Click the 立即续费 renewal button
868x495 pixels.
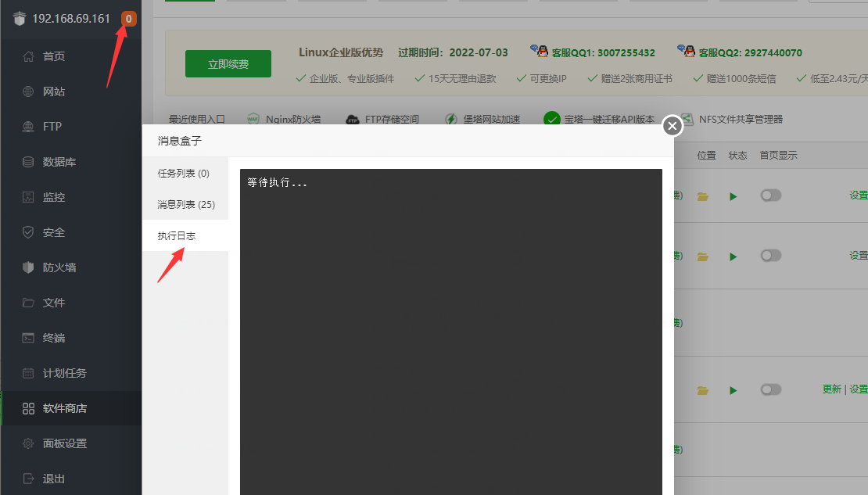[228, 63]
